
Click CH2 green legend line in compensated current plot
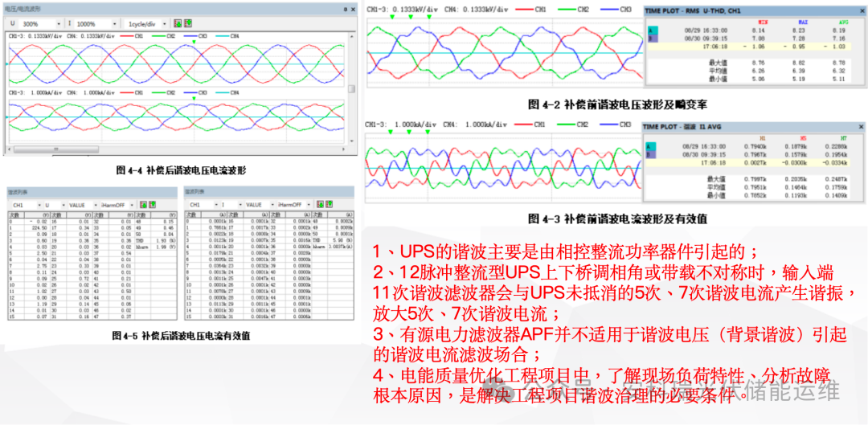[158, 92]
